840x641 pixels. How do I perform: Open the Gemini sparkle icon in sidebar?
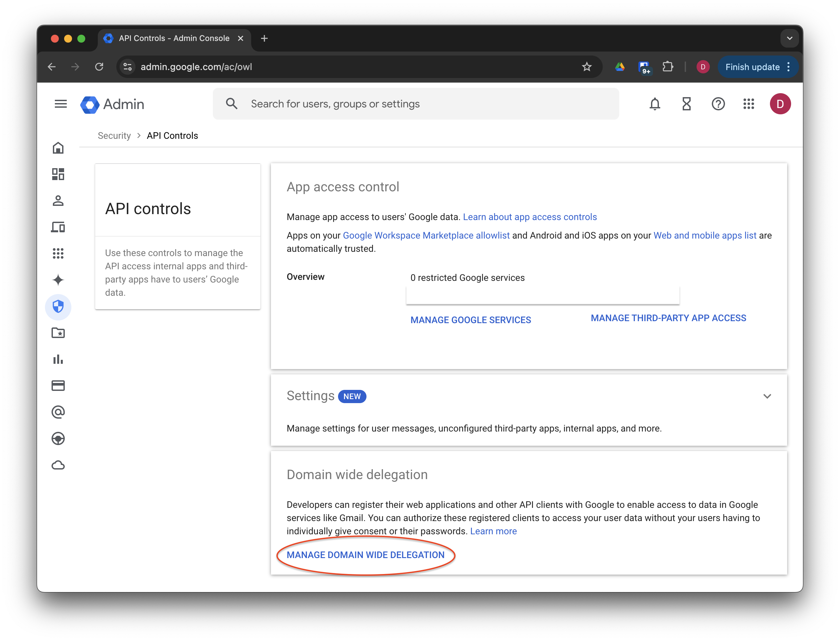coord(58,280)
